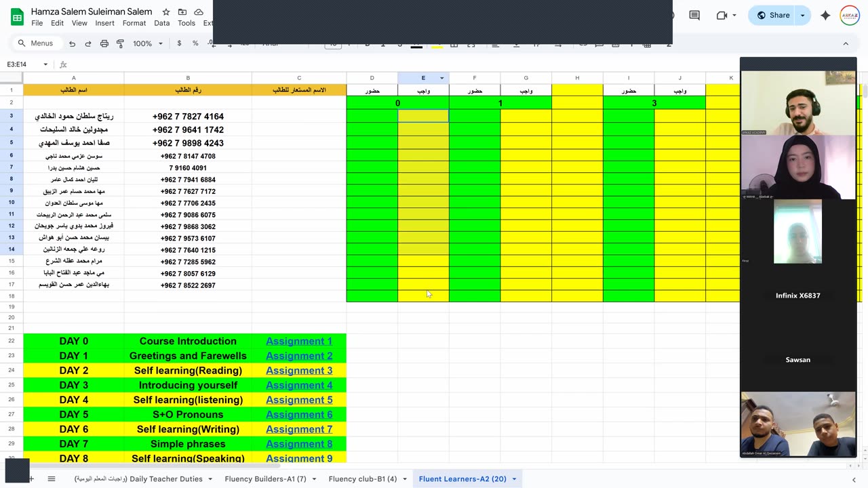Screen dimensions: 868x488
Task: Click the Abdallah Omar participant video
Action: click(x=798, y=424)
